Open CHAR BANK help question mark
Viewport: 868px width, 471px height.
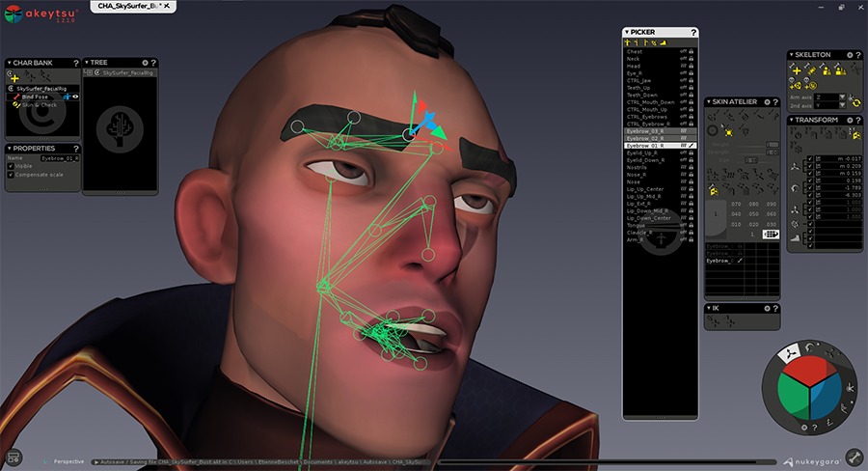tap(76, 63)
